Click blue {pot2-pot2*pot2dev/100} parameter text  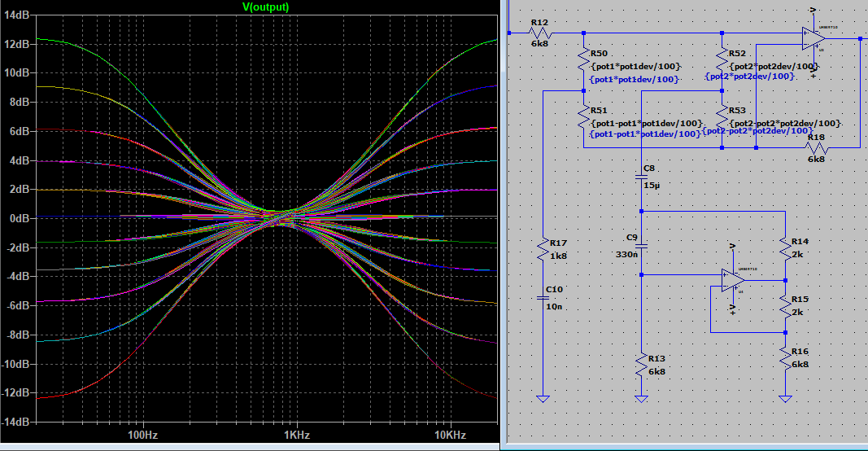click(758, 131)
